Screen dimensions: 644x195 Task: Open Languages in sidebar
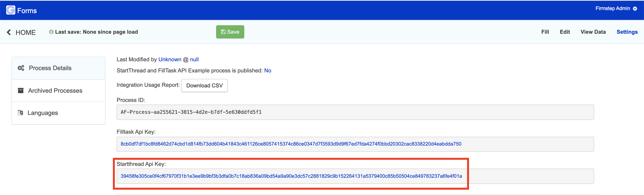[x=58, y=113]
